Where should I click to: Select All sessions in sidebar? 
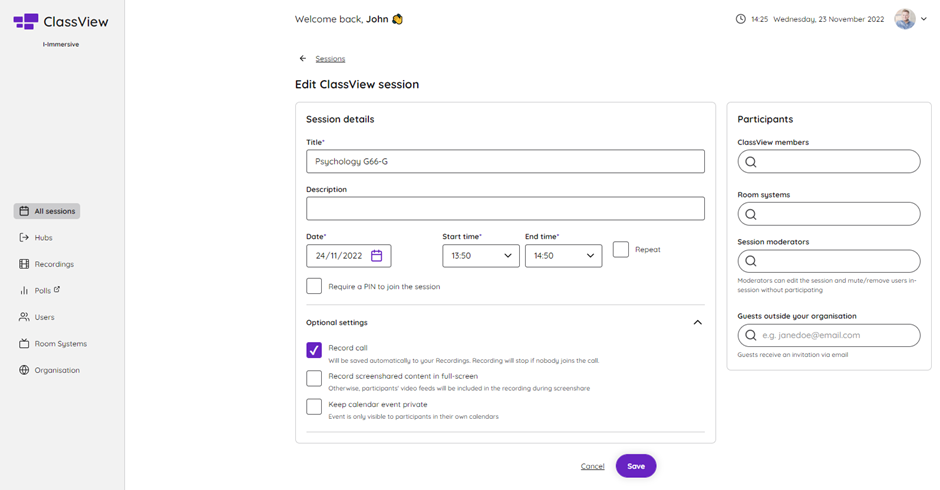pyautogui.click(x=47, y=211)
